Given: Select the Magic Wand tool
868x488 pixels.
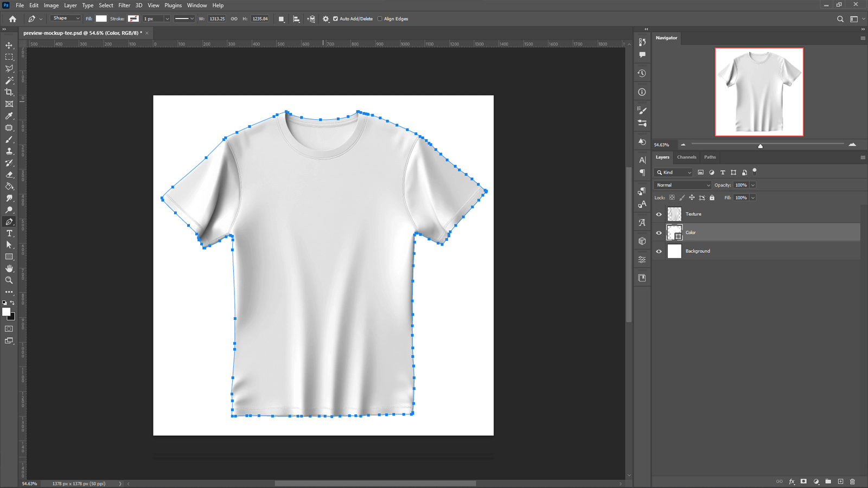Looking at the screenshot, I should 9,80.
